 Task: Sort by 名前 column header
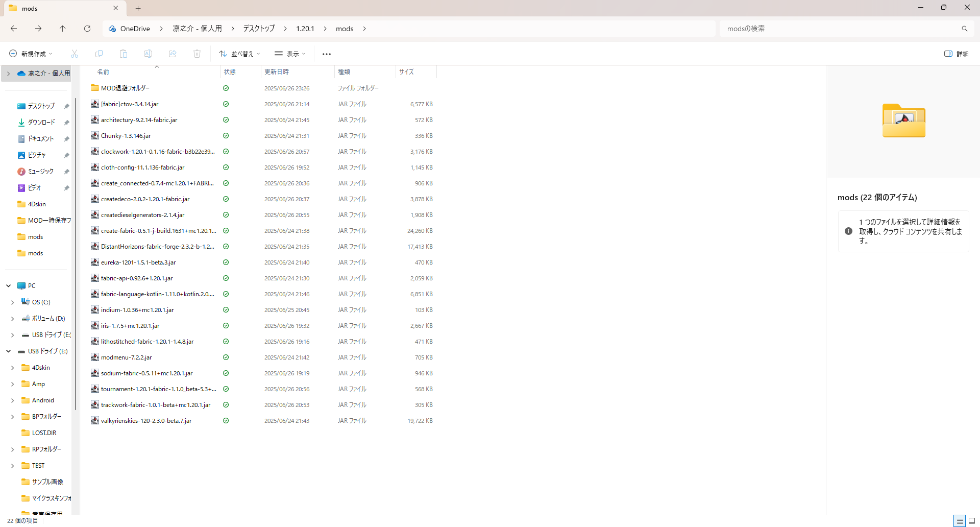pyautogui.click(x=103, y=72)
